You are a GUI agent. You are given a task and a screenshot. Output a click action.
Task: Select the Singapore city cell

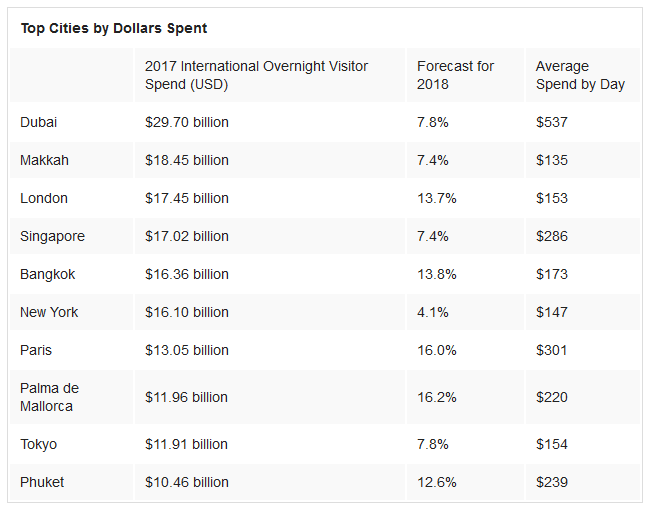point(52,236)
